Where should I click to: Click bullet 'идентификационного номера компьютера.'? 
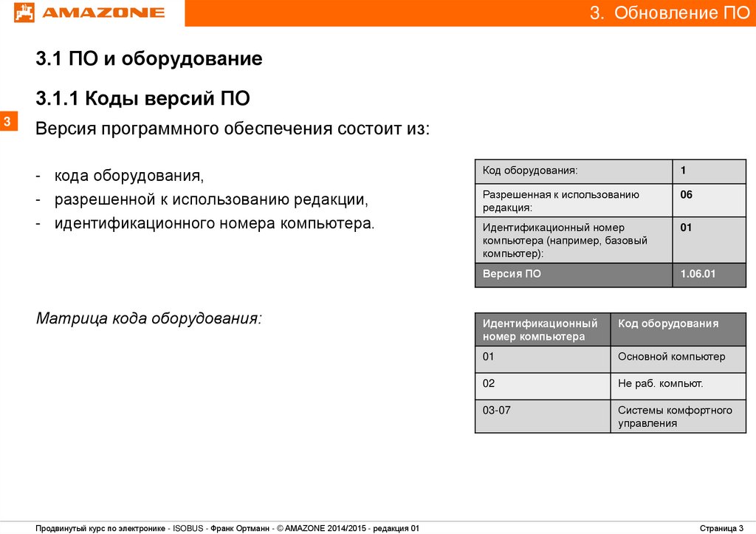point(215,223)
